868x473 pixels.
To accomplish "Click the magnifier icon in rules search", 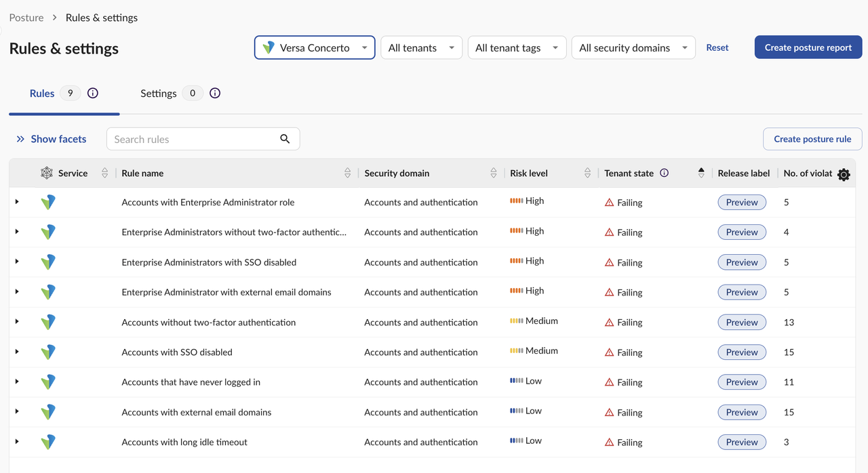I will pyautogui.click(x=285, y=139).
